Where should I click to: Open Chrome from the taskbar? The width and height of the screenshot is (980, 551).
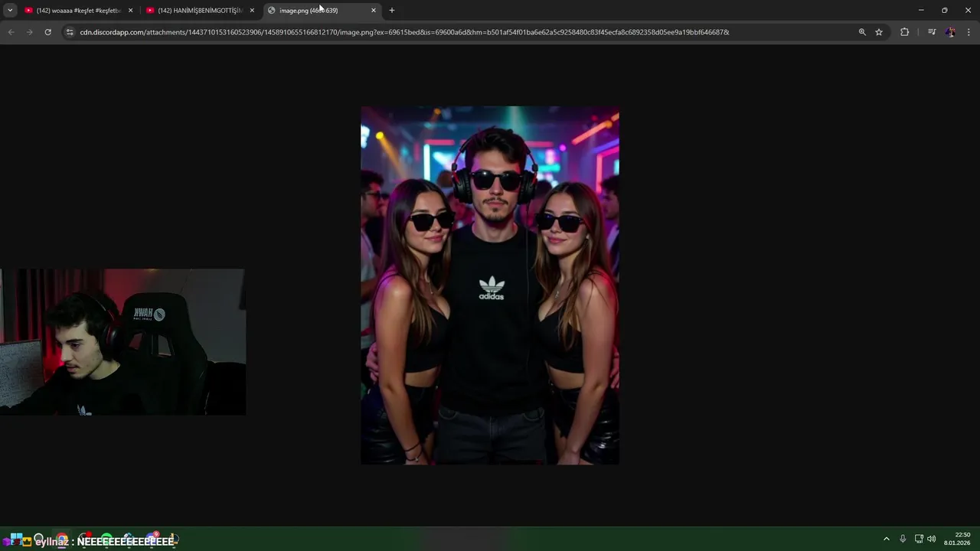pos(62,540)
